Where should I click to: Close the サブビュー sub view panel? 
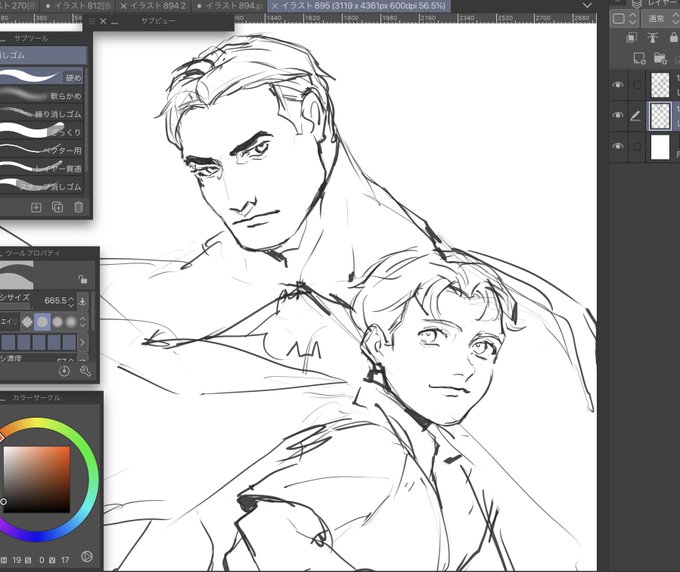click(x=103, y=21)
